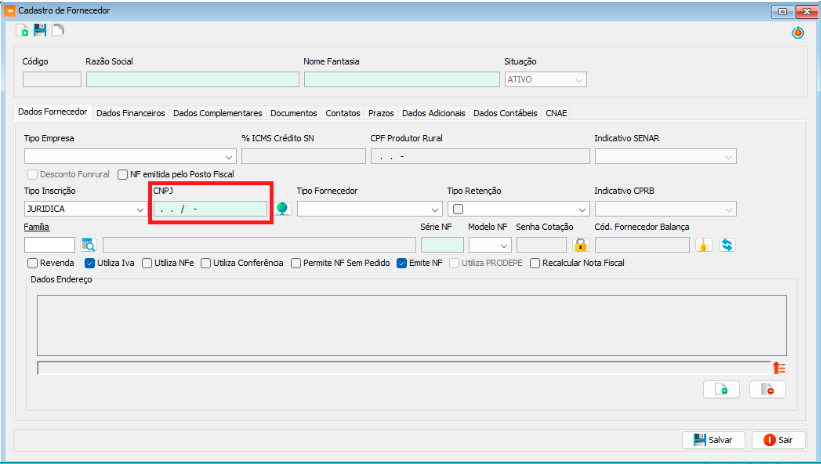Select the Dados Fornecedor tab
The image size is (821, 464).
pos(52,112)
